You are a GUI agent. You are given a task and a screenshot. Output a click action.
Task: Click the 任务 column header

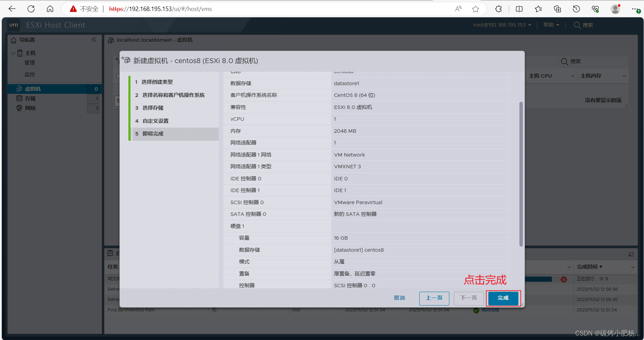point(113,267)
